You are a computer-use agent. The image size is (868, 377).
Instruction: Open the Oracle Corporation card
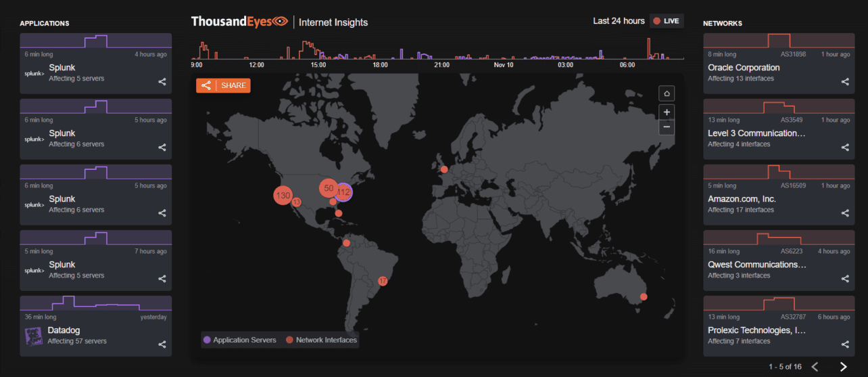pyautogui.click(x=779, y=63)
